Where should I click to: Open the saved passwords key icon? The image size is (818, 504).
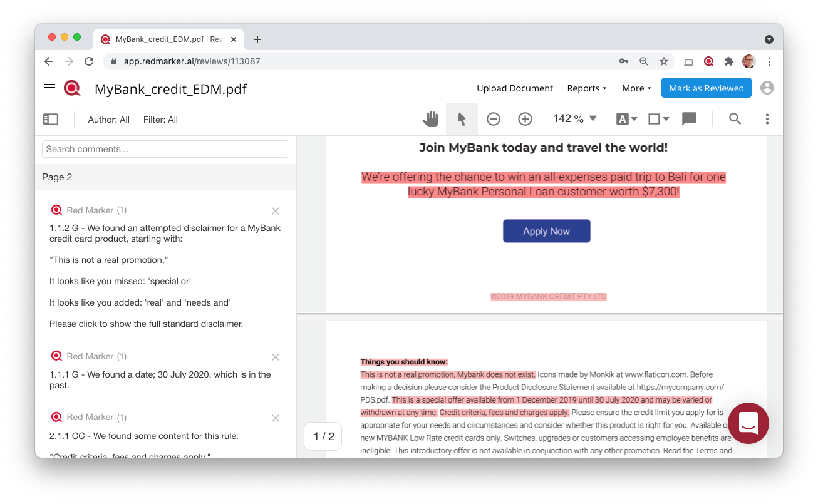pyautogui.click(x=624, y=61)
